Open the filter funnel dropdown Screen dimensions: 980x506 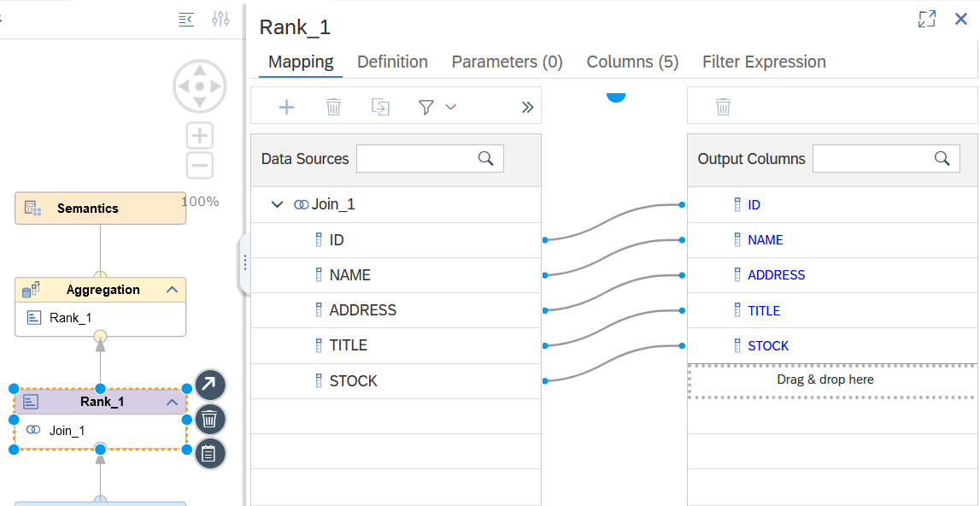[437, 108]
